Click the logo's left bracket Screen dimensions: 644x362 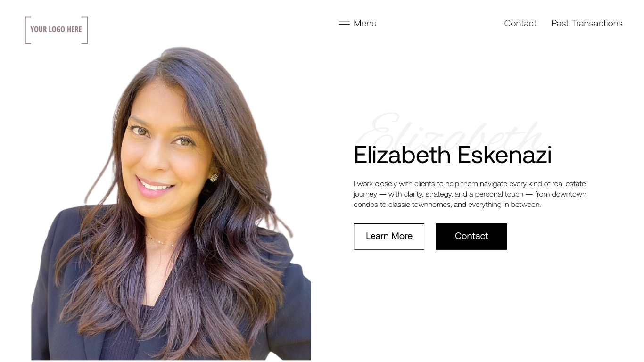(x=28, y=30)
